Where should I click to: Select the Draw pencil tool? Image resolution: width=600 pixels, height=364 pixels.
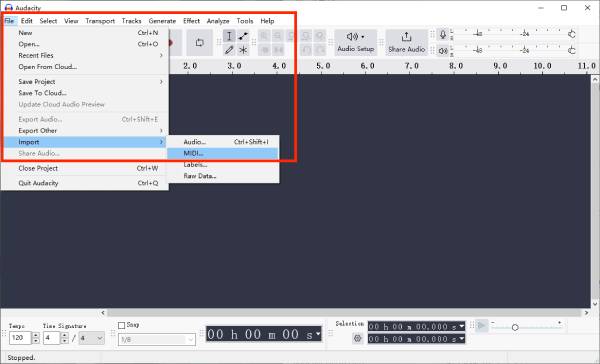pos(229,50)
